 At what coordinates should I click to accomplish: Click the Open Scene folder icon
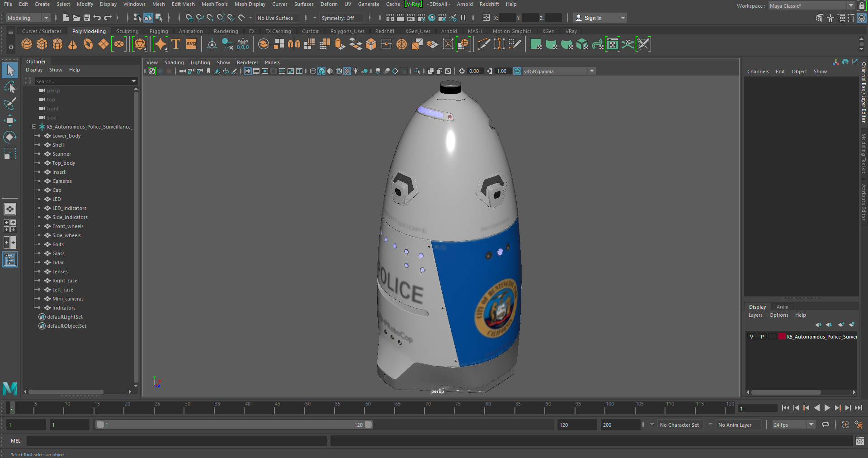(76, 18)
